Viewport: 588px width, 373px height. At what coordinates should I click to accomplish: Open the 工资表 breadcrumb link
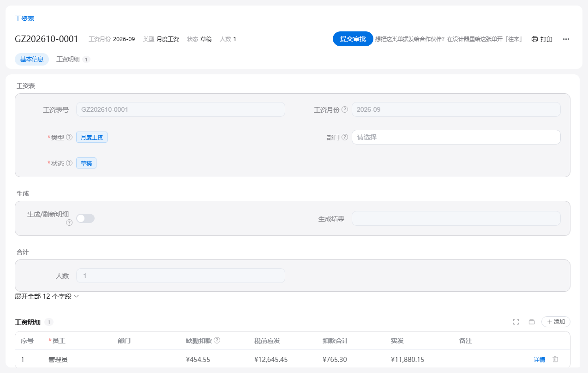tap(24, 18)
